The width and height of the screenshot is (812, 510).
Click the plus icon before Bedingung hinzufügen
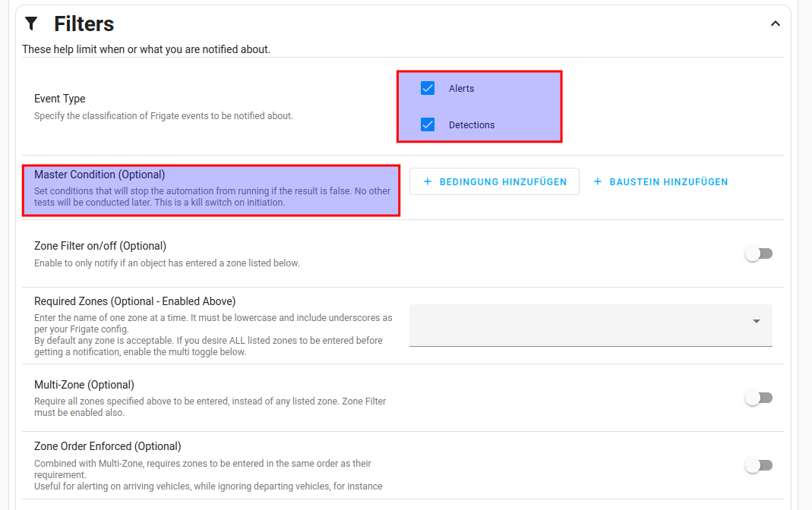pyautogui.click(x=428, y=181)
